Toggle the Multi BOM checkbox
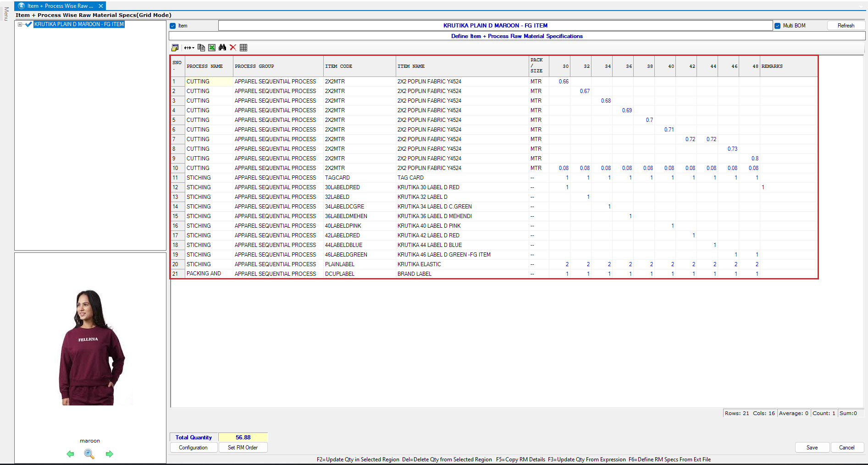This screenshot has height=465, width=868. tap(778, 26)
